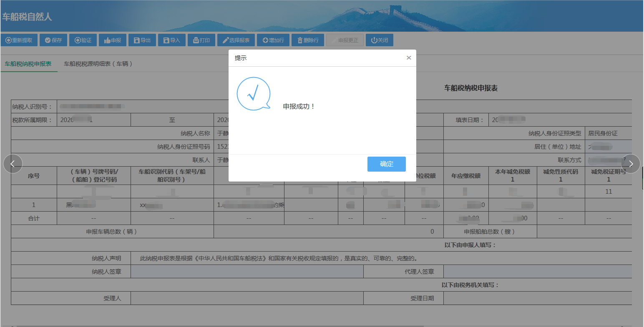Close the 提示 dialog with X
644x327 pixels.
coord(409,58)
